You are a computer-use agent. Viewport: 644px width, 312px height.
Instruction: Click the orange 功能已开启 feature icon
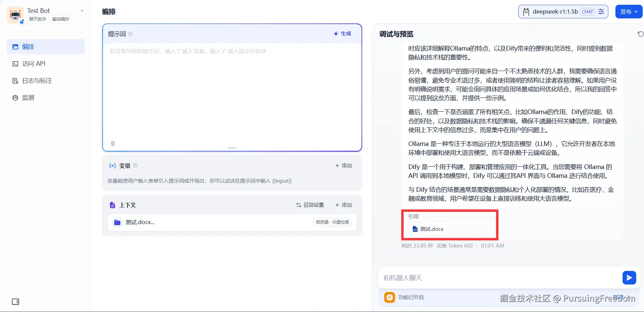point(390,297)
